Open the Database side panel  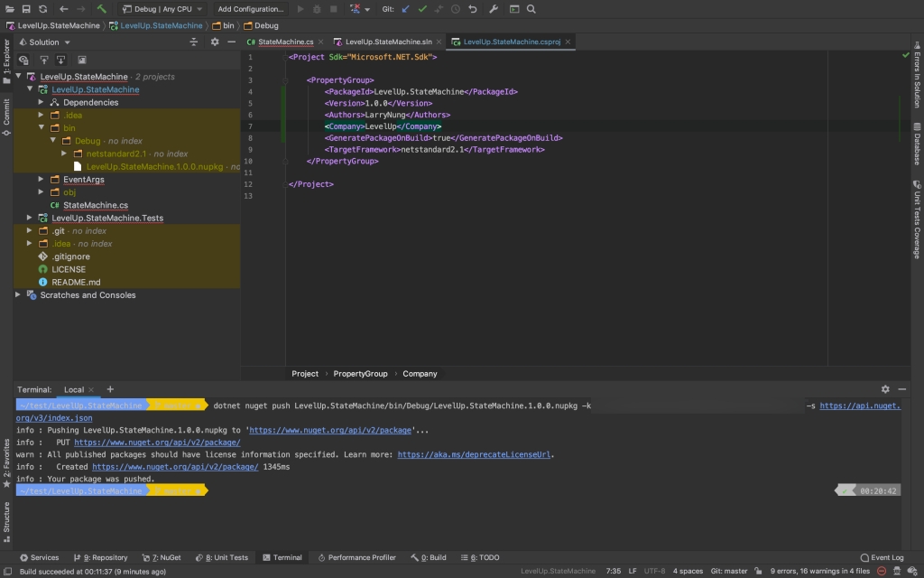(x=917, y=144)
